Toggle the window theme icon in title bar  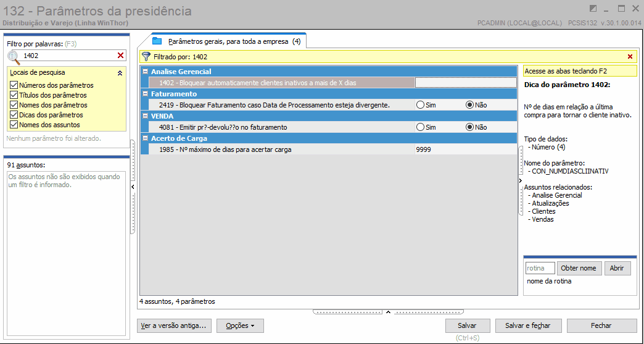(593, 9)
